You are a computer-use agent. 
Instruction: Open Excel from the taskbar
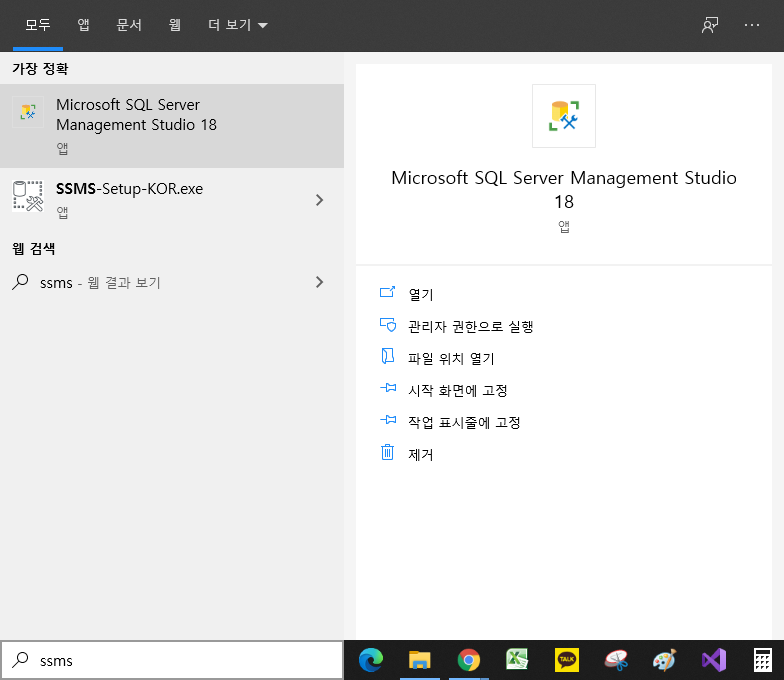517,660
